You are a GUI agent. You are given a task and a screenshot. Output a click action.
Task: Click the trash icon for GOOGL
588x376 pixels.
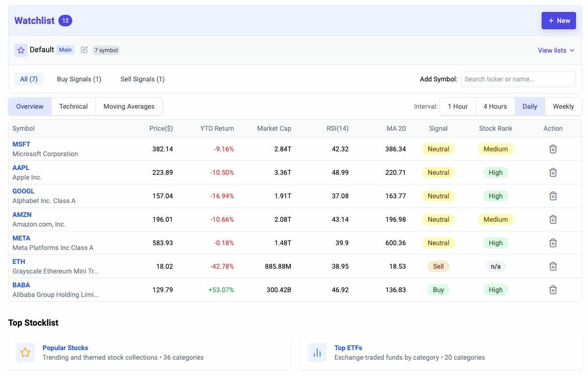tap(553, 196)
